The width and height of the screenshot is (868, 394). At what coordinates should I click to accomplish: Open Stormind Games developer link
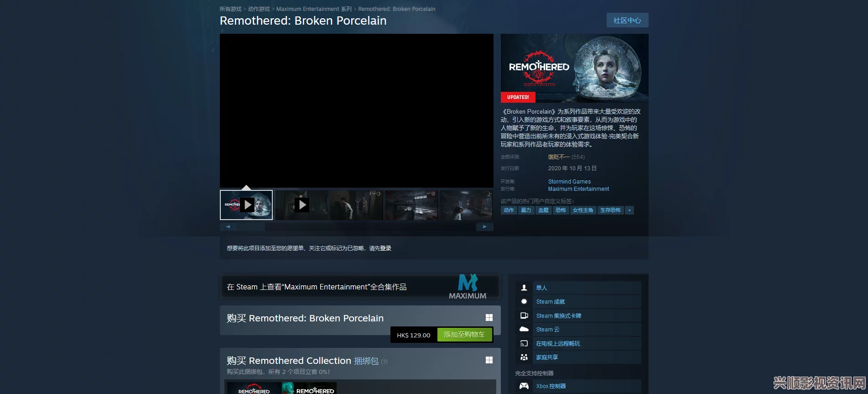pyautogui.click(x=569, y=182)
